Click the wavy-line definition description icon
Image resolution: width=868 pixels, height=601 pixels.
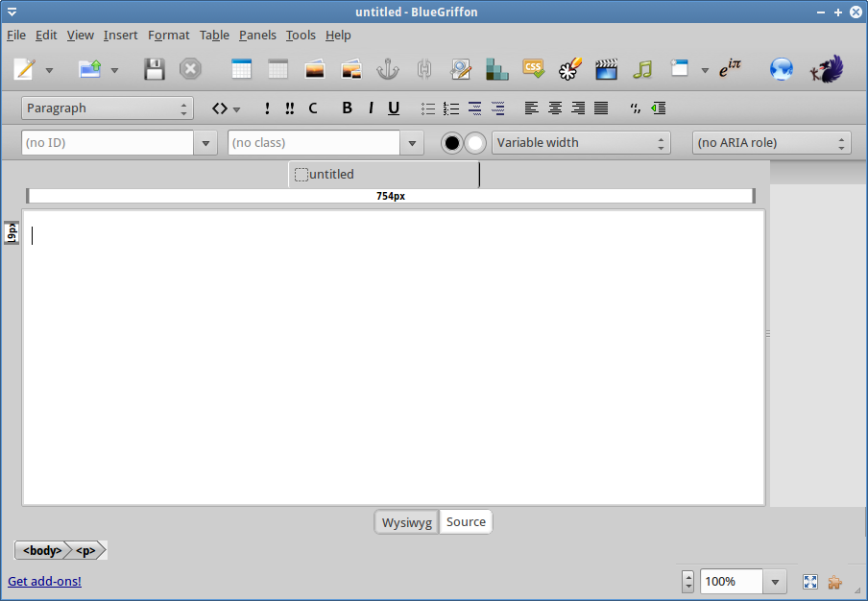point(497,108)
